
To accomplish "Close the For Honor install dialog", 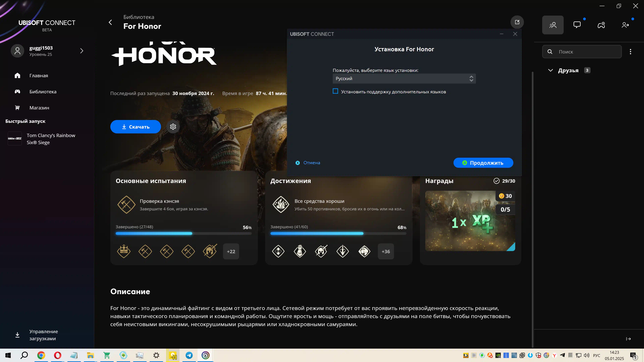I will (x=515, y=34).
